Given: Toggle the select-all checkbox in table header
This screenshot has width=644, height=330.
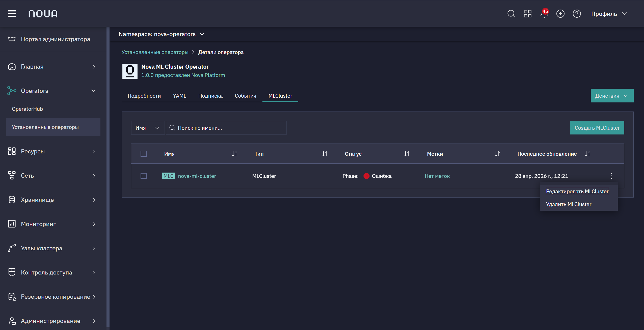Looking at the screenshot, I should click(144, 154).
